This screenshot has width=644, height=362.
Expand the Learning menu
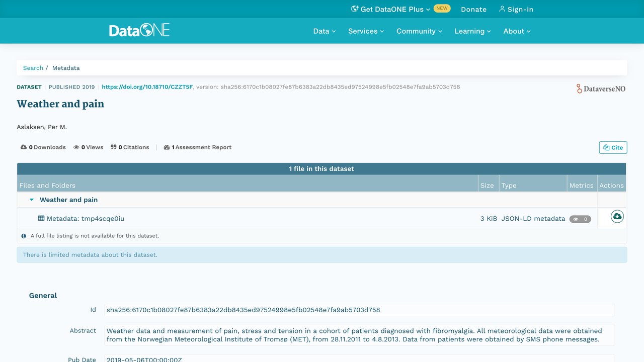click(473, 31)
